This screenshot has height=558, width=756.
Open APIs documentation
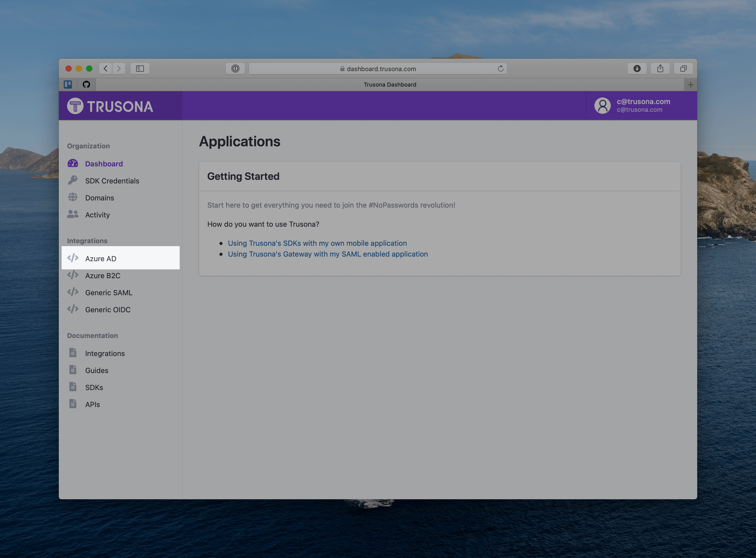pos(92,404)
